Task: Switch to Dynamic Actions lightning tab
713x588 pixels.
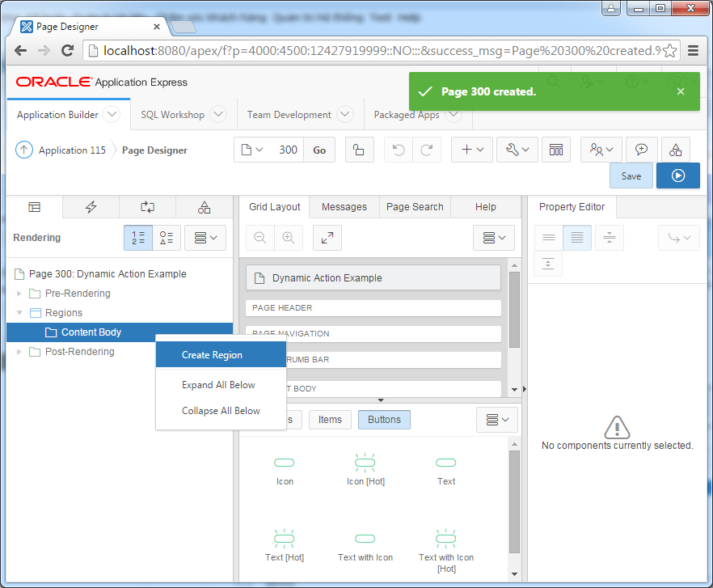Action: pos(91,207)
